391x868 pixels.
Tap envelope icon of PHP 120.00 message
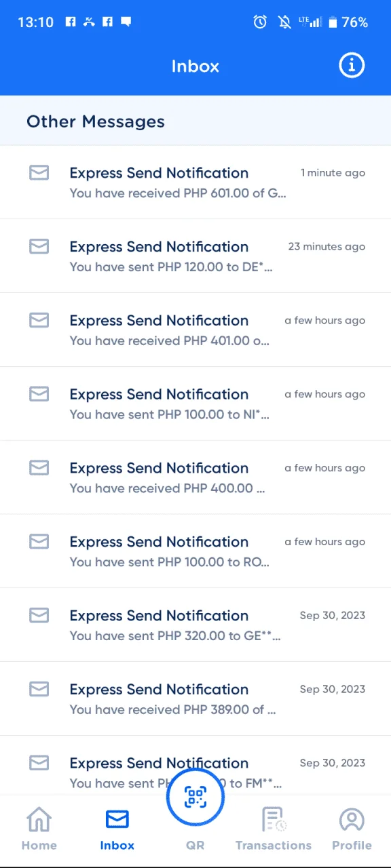[x=39, y=246]
